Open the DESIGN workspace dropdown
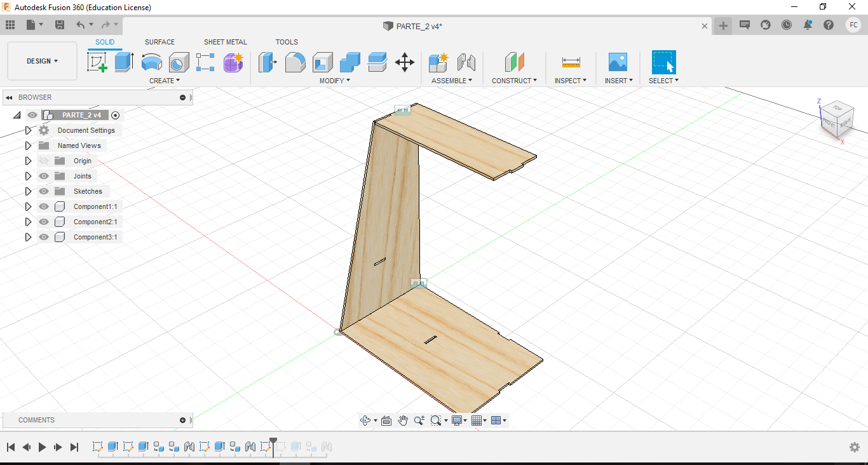868x465 pixels. click(x=42, y=61)
